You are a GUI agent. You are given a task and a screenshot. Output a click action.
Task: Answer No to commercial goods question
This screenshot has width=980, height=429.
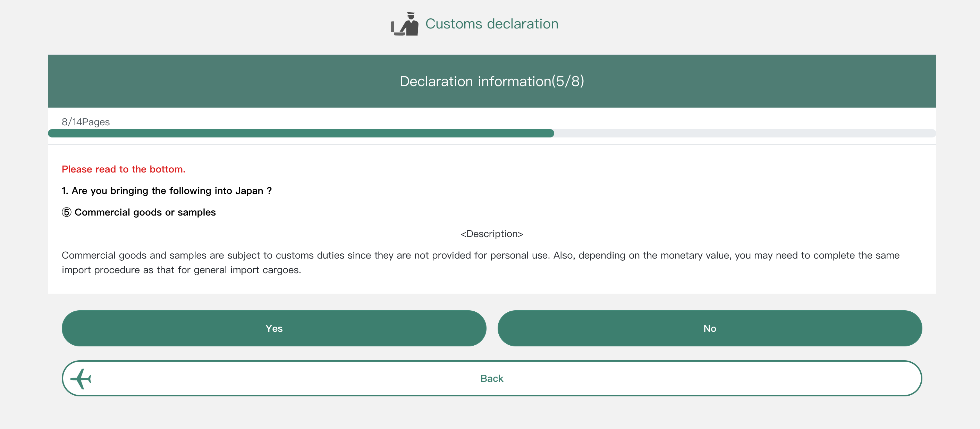coord(710,328)
